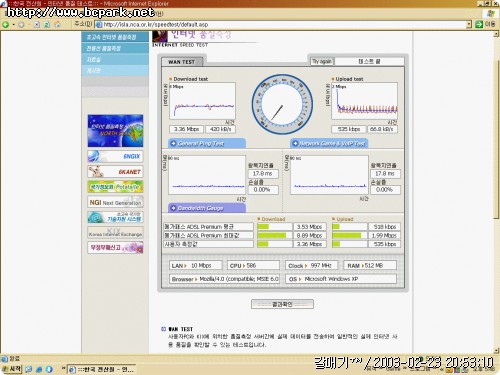The width and height of the screenshot is (500, 375).
Task: Click the first quick launch icon
Action: click(29, 369)
